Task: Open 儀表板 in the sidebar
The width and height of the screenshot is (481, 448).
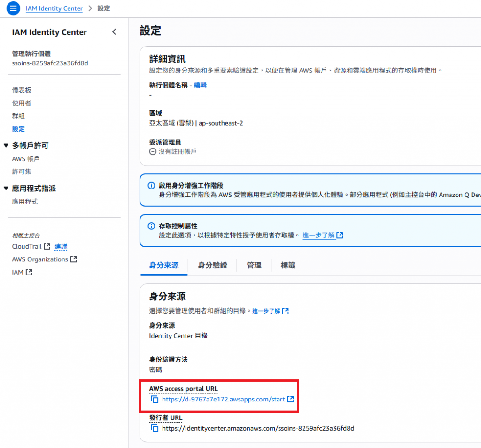Action: click(x=22, y=90)
